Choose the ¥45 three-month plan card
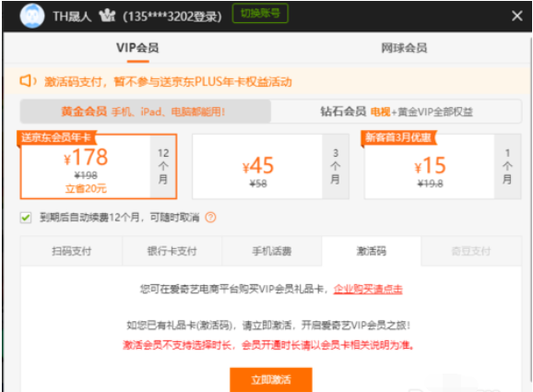 click(270, 166)
